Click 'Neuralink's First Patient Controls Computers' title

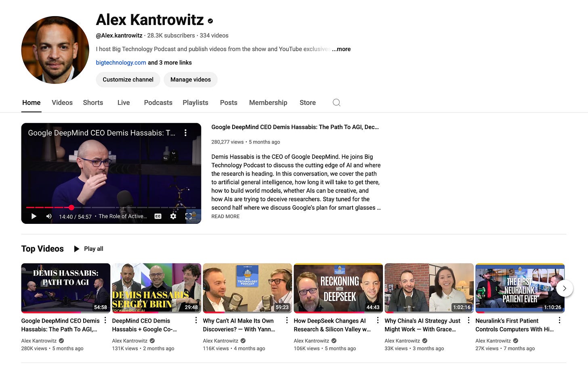point(514,325)
